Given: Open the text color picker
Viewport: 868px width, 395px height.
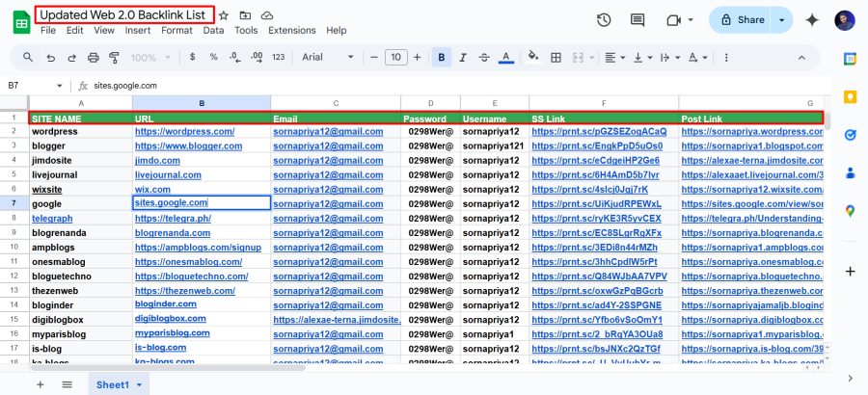Looking at the screenshot, I should (506, 58).
